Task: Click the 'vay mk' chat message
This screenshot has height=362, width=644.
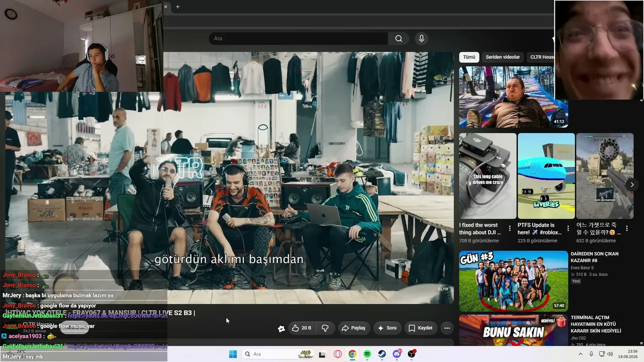Action: pyautogui.click(x=34, y=356)
